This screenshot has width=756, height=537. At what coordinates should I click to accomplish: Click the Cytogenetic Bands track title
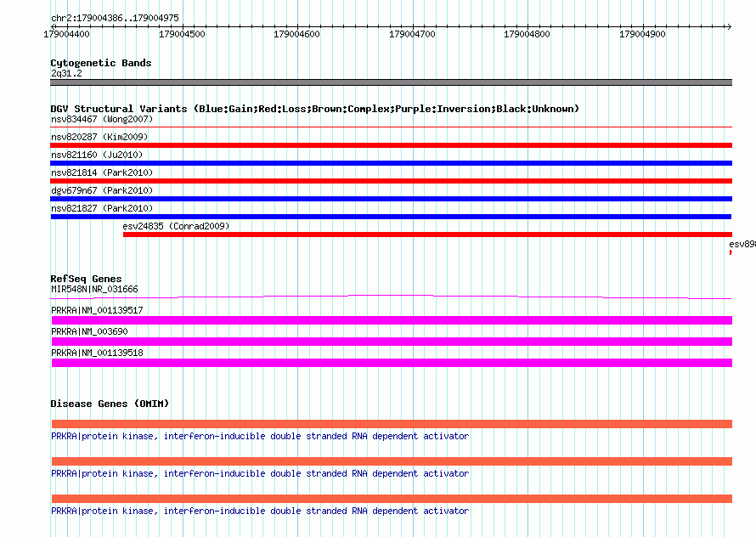click(101, 63)
